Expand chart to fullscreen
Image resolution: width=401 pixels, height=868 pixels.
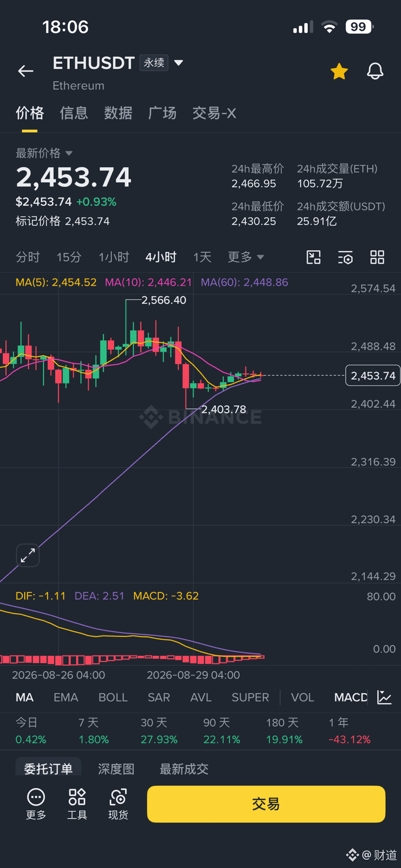(28, 555)
